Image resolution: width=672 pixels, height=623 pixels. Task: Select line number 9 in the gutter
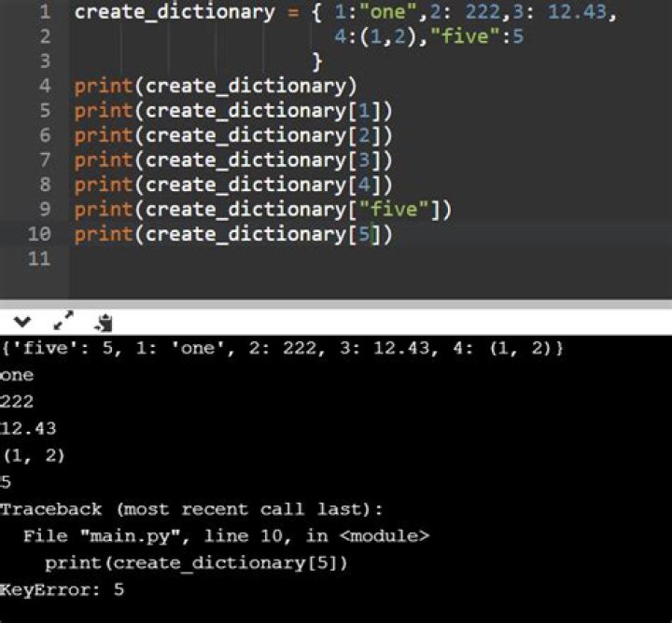[45, 210]
